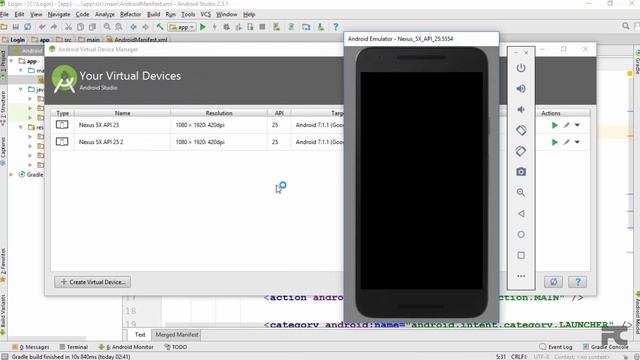Screen dimensions: 640x360
Task: Click the emulator Power button
Action: point(521,68)
